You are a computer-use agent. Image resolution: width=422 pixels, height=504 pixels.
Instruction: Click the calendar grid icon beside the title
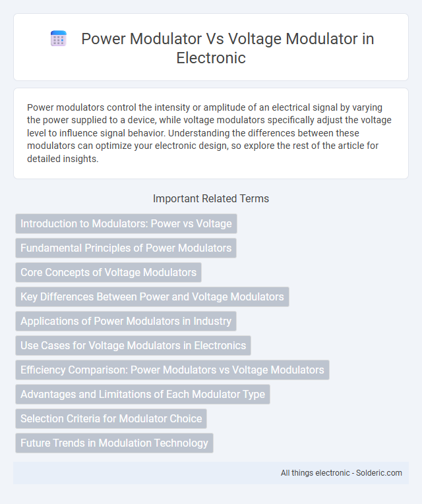coord(59,39)
